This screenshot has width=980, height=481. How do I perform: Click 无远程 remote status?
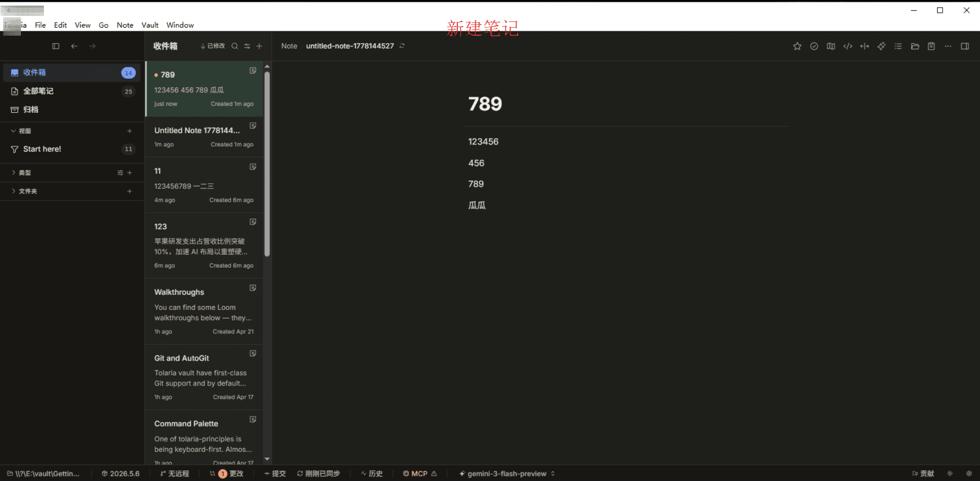[x=175, y=474]
